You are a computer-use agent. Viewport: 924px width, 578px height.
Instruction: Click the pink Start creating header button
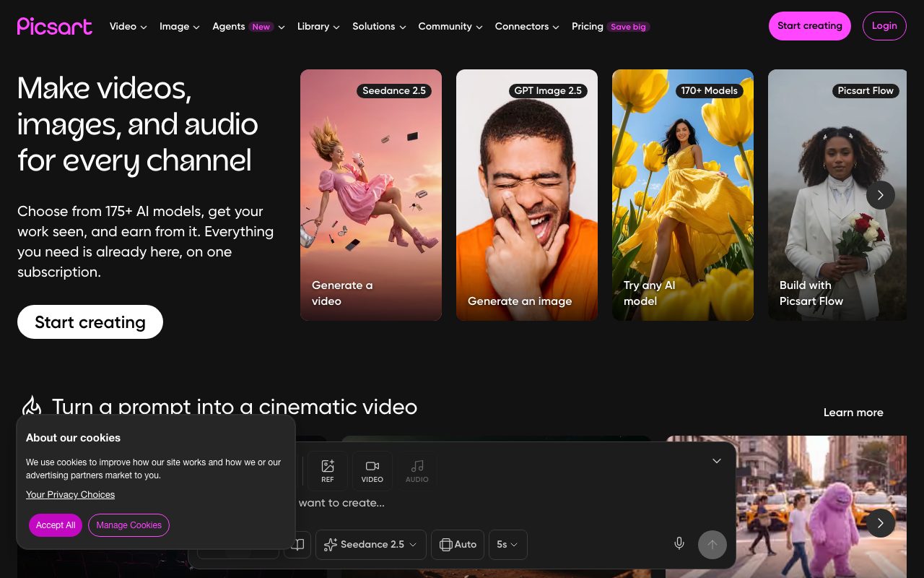[810, 26]
